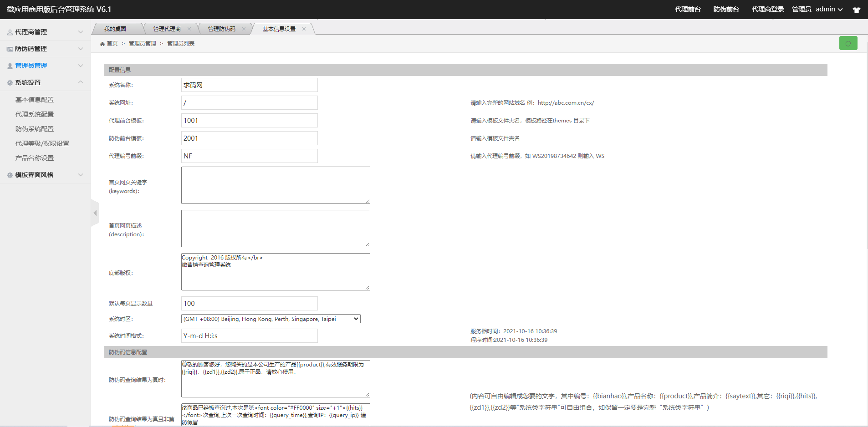
Task: Expand the 模板界面风格 sidebar menu
Action: pos(45,175)
